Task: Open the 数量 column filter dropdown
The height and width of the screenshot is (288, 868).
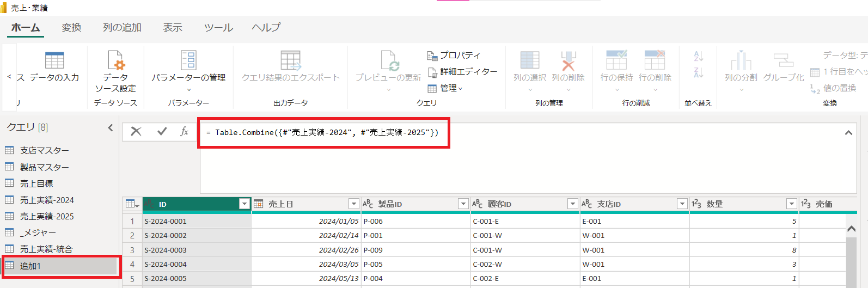Action: click(x=792, y=204)
